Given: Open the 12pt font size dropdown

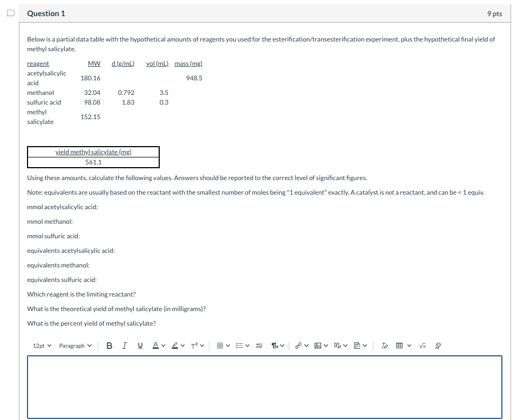Looking at the screenshot, I should tap(42, 346).
